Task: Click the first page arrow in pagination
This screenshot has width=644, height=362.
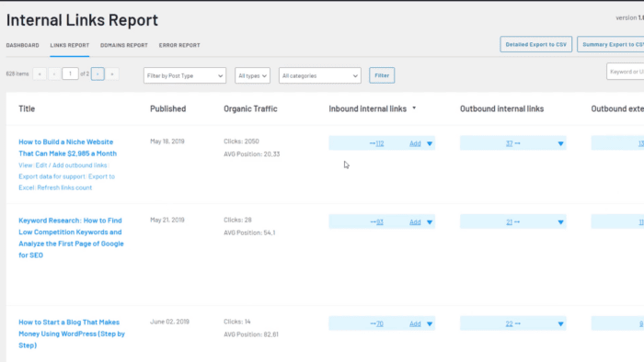Action: (x=40, y=74)
